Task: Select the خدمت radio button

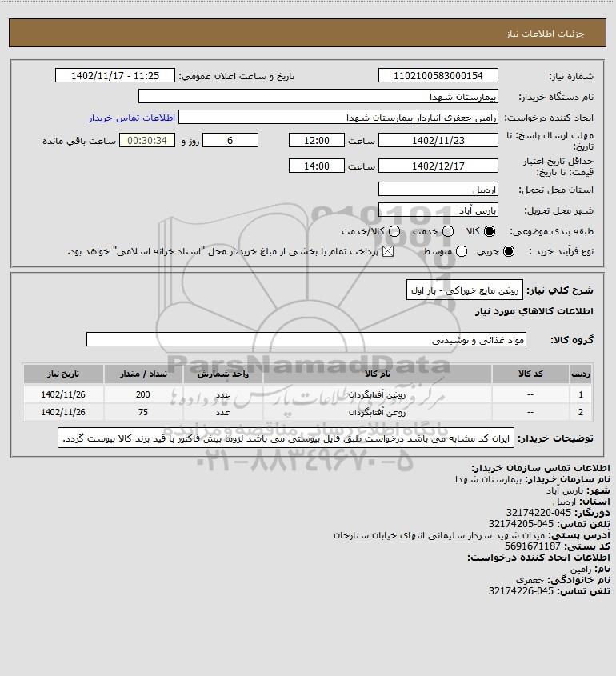Action: (x=448, y=231)
